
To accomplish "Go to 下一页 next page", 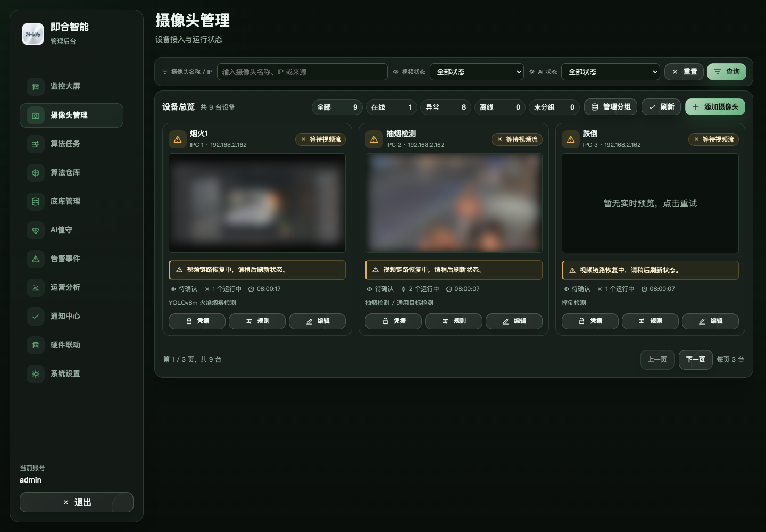I will click(x=695, y=360).
